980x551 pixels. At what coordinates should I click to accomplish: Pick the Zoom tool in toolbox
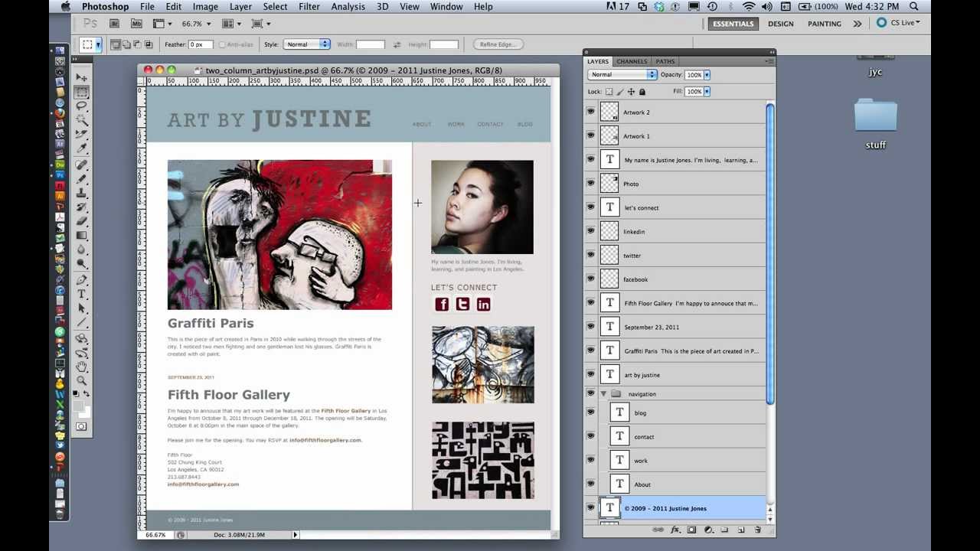click(x=81, y=380)
